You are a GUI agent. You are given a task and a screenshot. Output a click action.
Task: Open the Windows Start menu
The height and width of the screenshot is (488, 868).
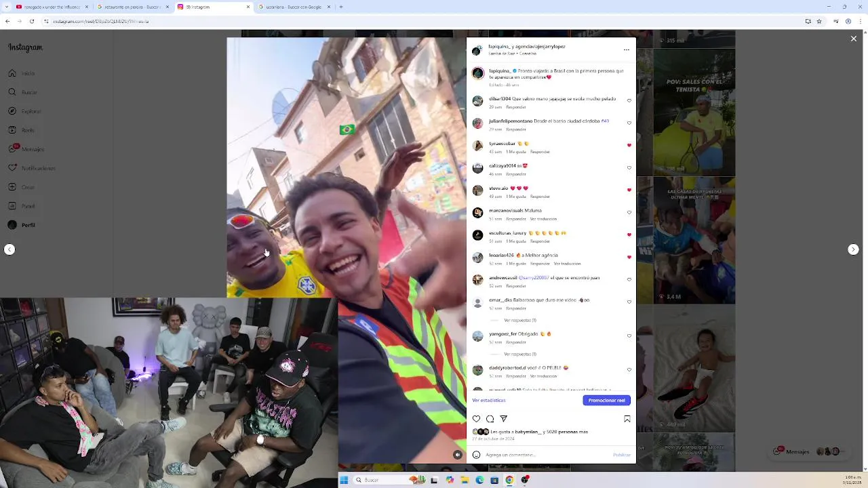(344, 480)
